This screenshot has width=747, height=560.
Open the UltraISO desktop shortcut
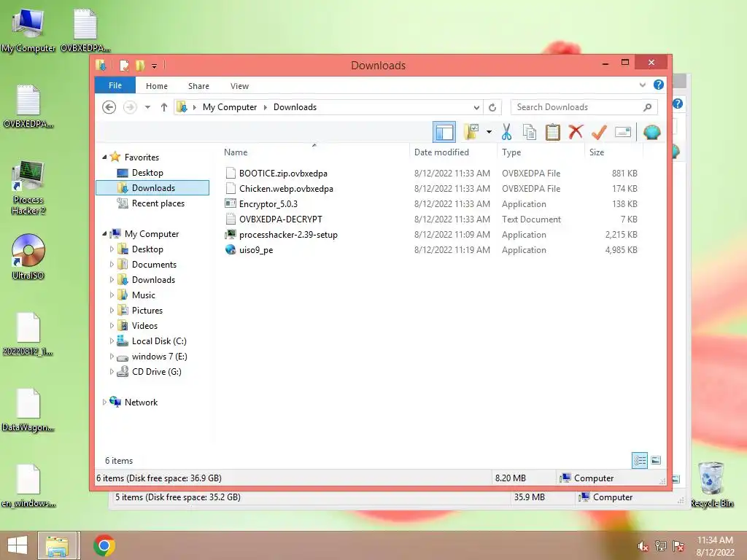[x=28, y=256]
